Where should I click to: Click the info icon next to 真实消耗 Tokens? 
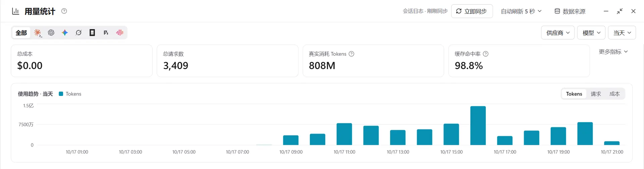point(352,54)
